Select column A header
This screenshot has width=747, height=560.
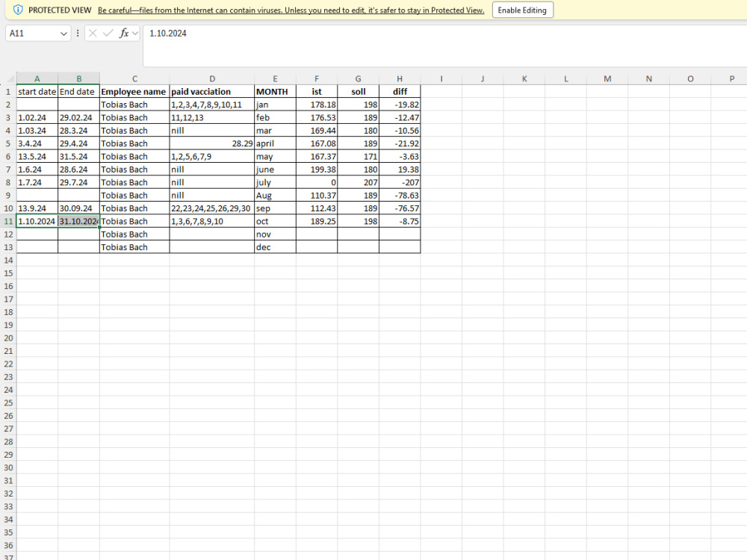pyautogui.click(x=37, y=78)
